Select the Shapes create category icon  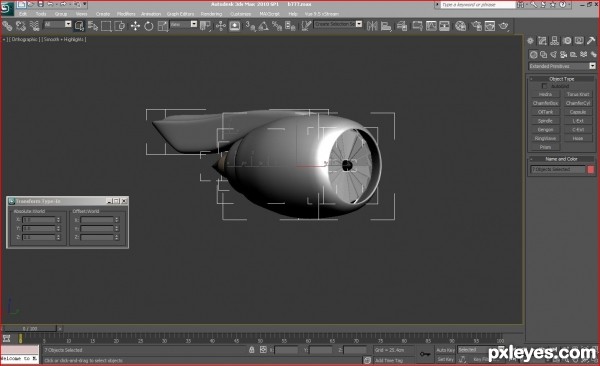pos(543,54)
